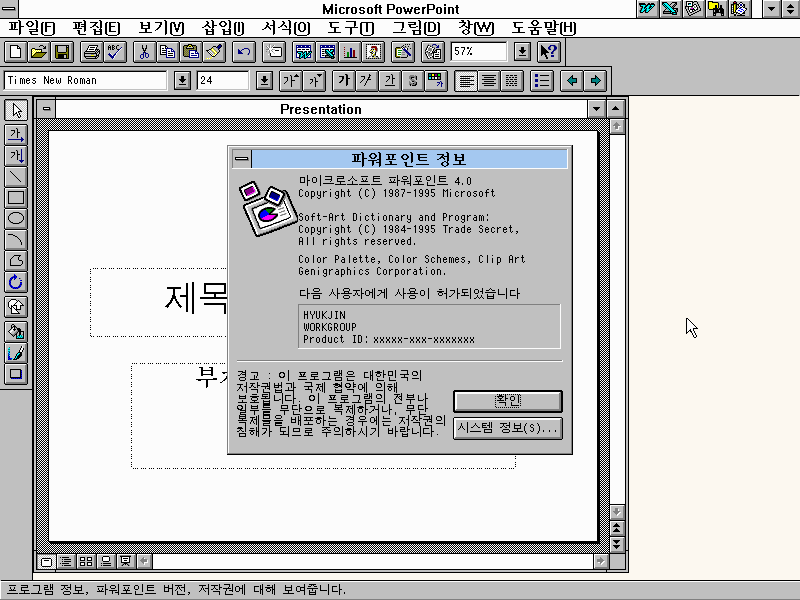
Task: Switch to Outline view button
Action: (66, 562)
